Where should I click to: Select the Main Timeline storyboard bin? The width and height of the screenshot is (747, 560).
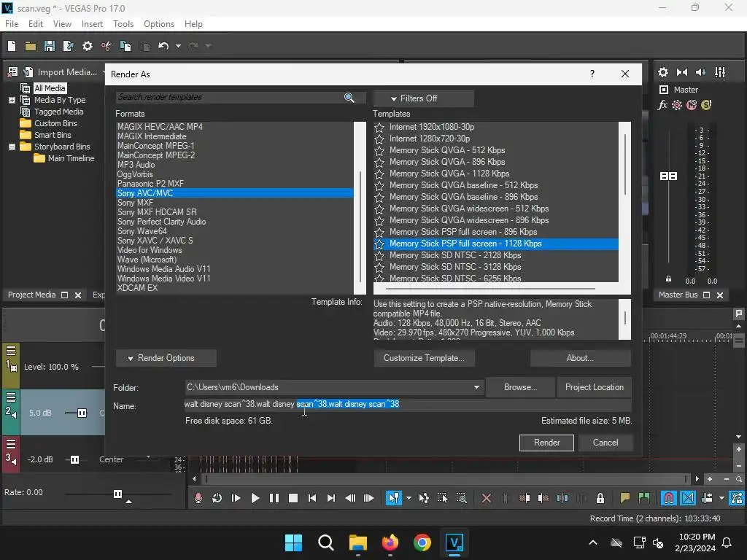[x=71, y=158]
